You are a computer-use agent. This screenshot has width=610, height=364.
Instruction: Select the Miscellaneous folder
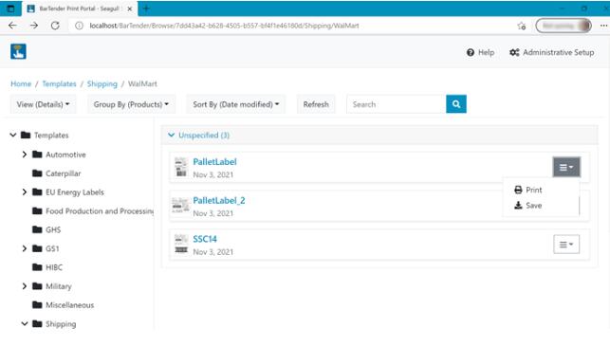(64, 305)
